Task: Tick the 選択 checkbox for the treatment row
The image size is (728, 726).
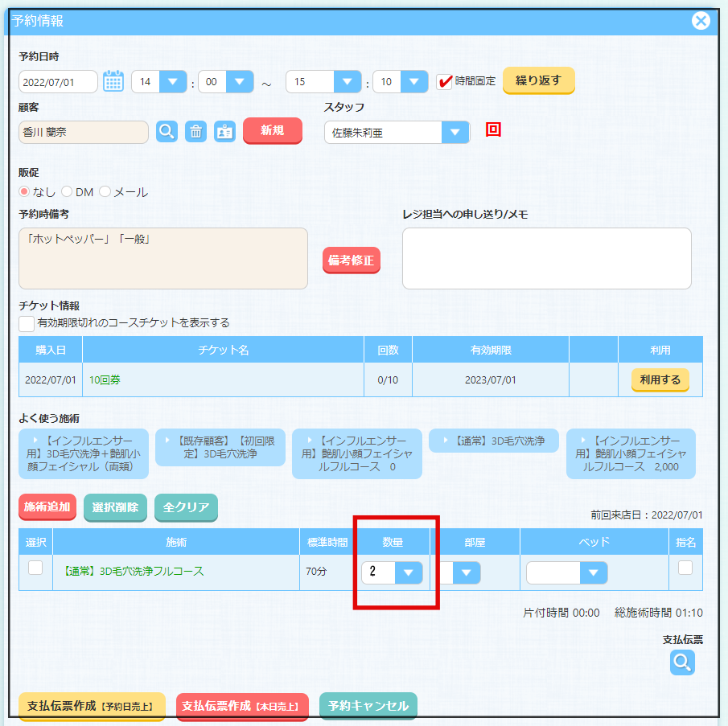Action: point(35,568)
